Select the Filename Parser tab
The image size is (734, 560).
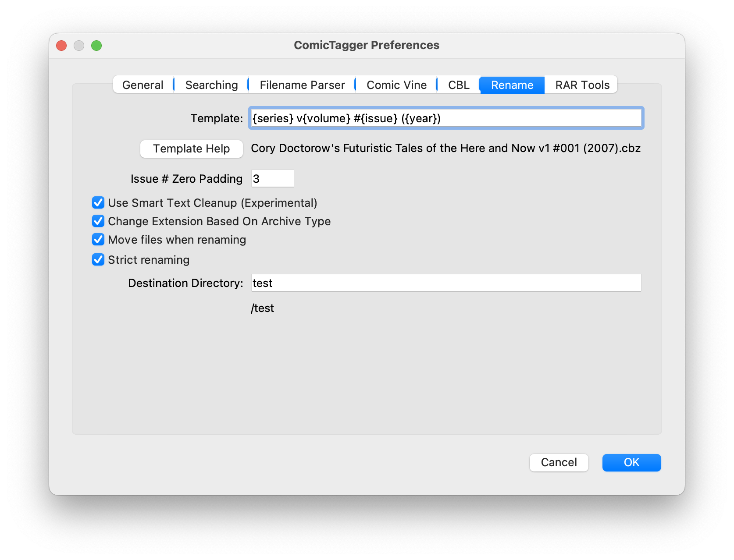[x=301, y=85]
